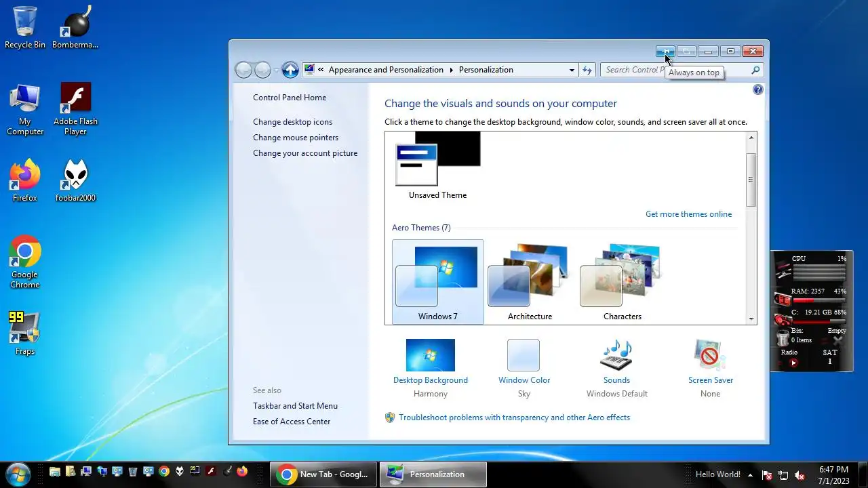Click Troubleshoot problems with transparency link
868x488 pixels.
pyautogui.click(x=514, y=418)
